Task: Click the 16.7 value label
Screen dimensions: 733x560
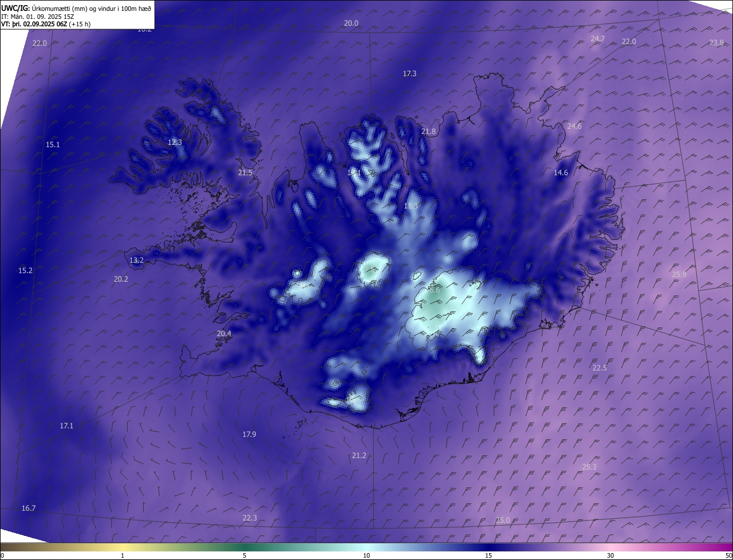Action: click(29, 508)
